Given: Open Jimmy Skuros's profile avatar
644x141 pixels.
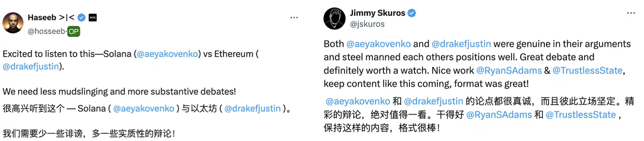Looking at the screenshot, I should point(335,18).
